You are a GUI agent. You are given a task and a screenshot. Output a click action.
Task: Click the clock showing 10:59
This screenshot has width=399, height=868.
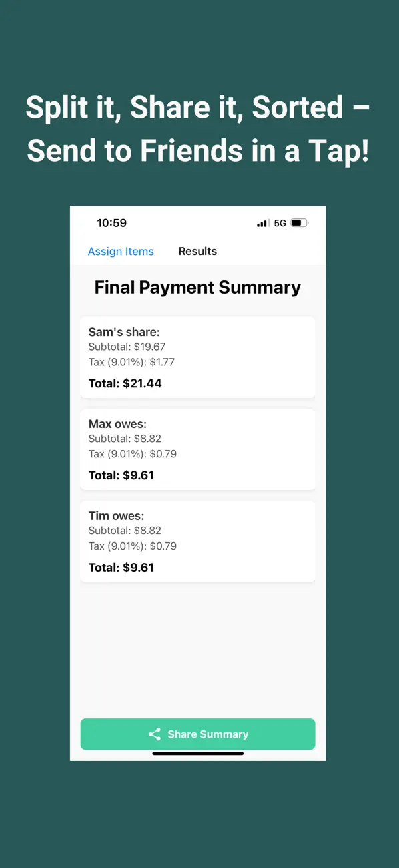click(112, 223)
